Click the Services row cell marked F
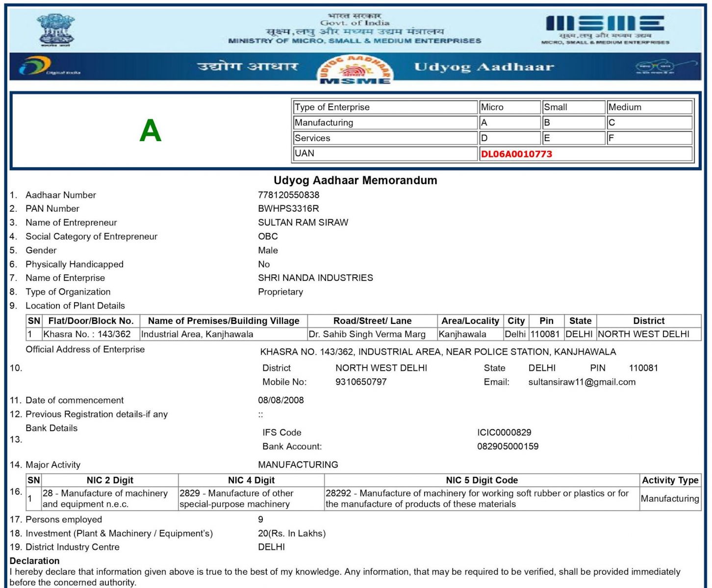712x588 pixels. coord(649,138)
